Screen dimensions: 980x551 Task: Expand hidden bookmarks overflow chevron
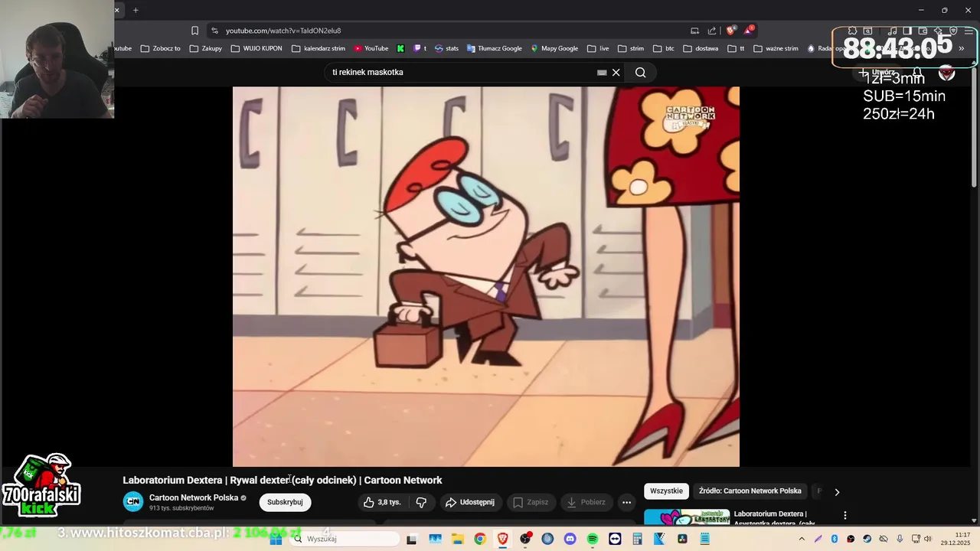[961, 48]
